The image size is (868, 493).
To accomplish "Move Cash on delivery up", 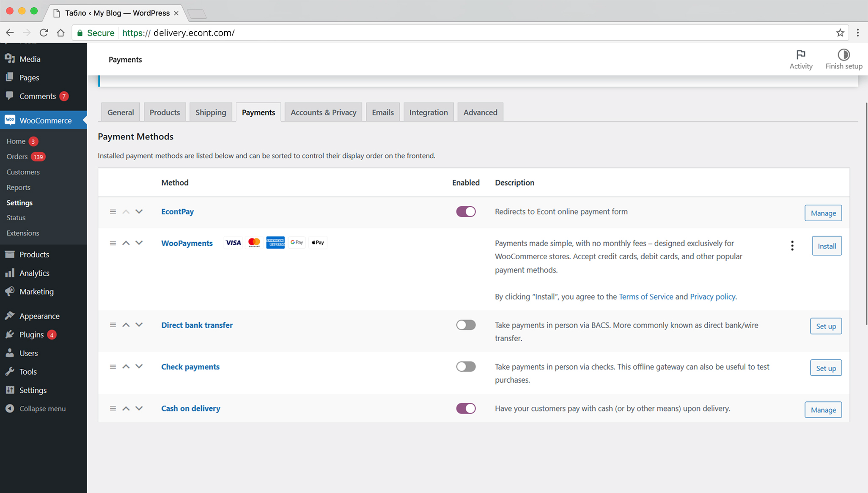I will [x=126, y=408].
